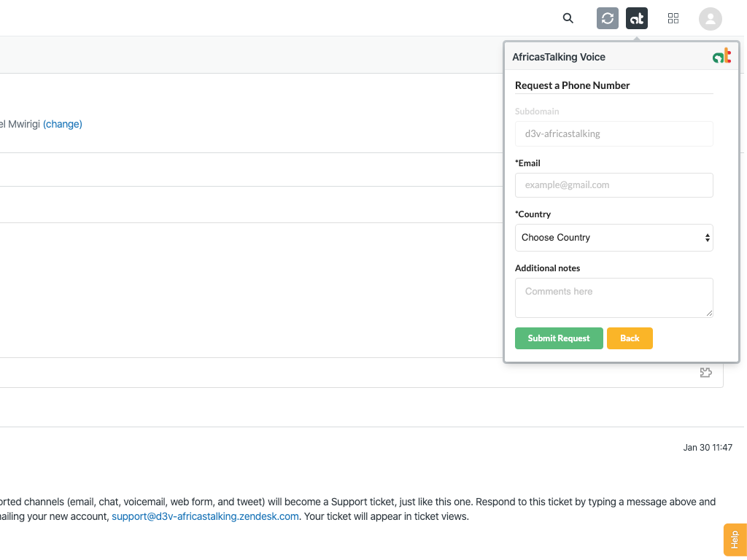Viewport: 747px width, 560px height.
Task: Click the Email input field
Action: point(614,185)
